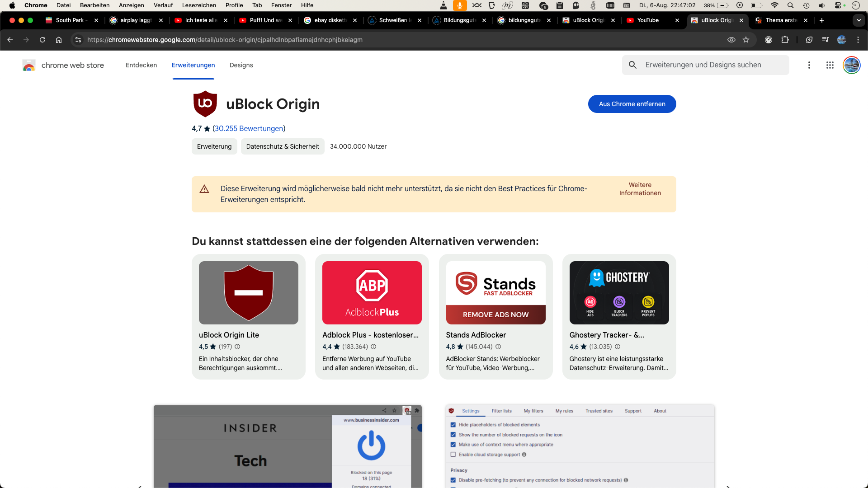This screenshot has width=868, height=488.
Task: Click the site information icon in address bar
Action: (78, 40)
